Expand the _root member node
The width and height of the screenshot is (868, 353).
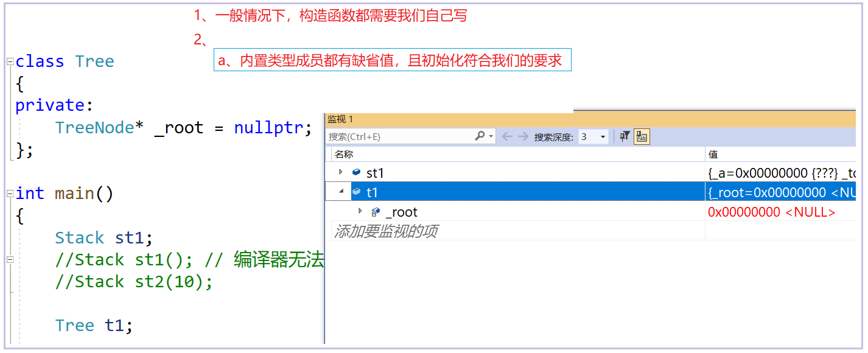[x=359, y=212]
